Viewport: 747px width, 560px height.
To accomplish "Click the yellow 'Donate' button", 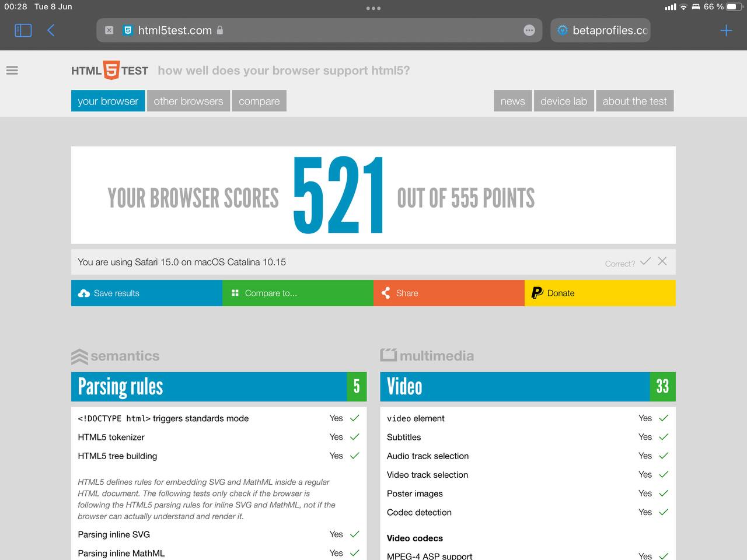I will click(600, 293).
